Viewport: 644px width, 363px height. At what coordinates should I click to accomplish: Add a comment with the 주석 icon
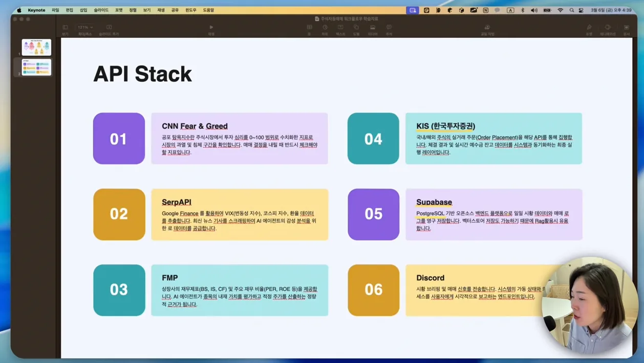pyautogui.click(x=389, y=29)
